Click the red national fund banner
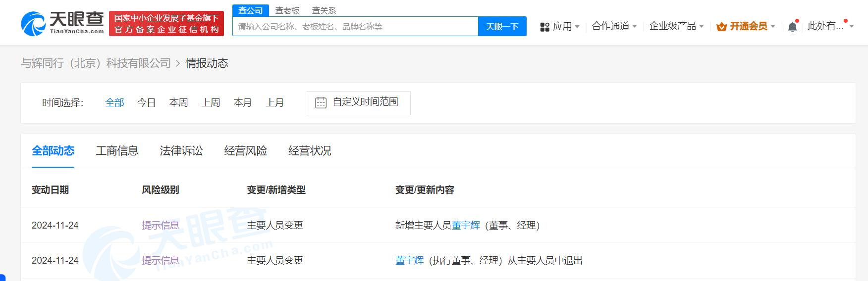 pos(166,24)
